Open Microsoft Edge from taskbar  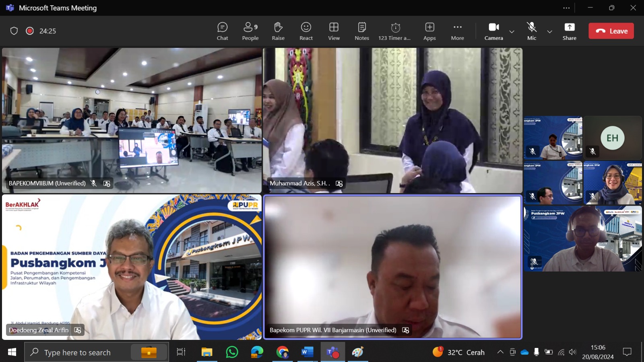coord(257,352)
